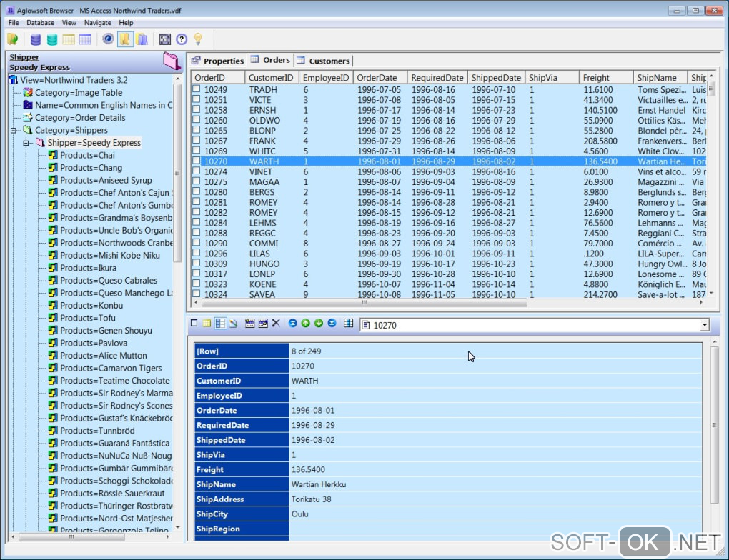Toggle the checkbox for order 10309
The width and height of the screenshot is (729, 560).
[197, 264]
